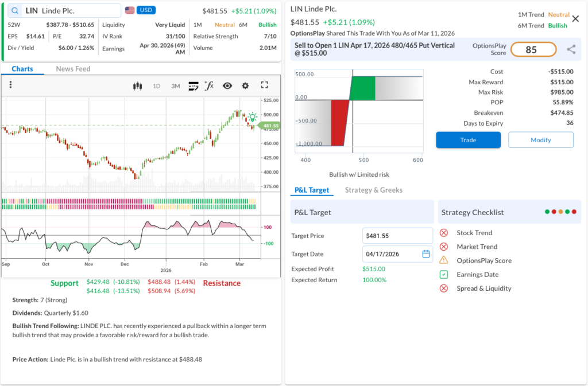Image resolution: width=588 pixels, height=386 pixels.
Task: Open the Target Date calendar picker
Action: pos(425,254)
